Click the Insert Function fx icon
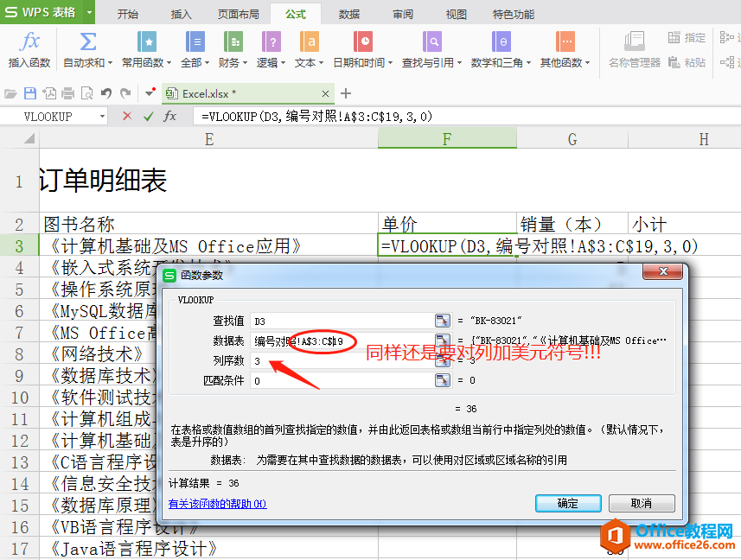This screenshot has height=560, width=741. [x=29, y=41]
